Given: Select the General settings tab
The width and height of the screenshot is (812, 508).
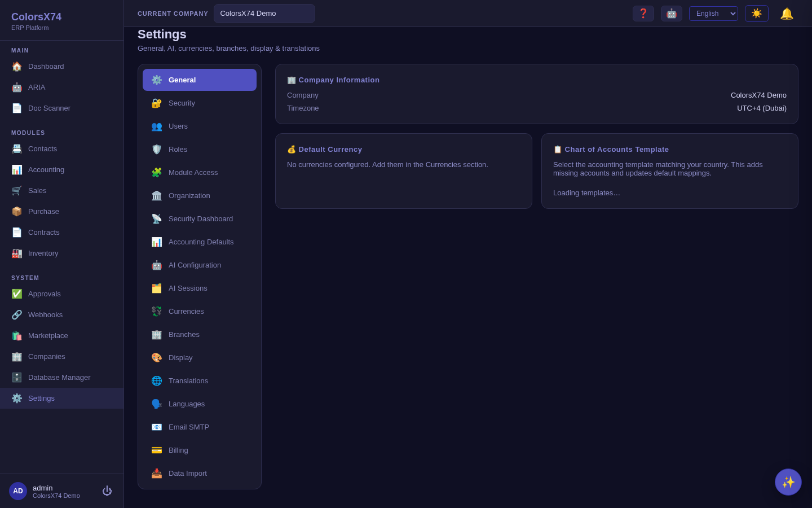Looking at the screenshot, I should click(200, 80).
